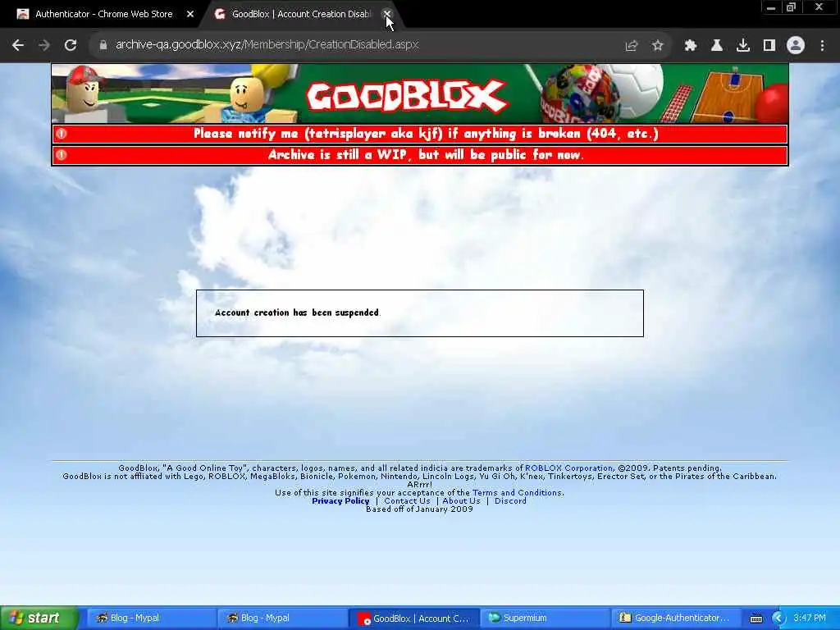Minimize the browser window
This screenshot has height=630, width=840.
(771, 7)
